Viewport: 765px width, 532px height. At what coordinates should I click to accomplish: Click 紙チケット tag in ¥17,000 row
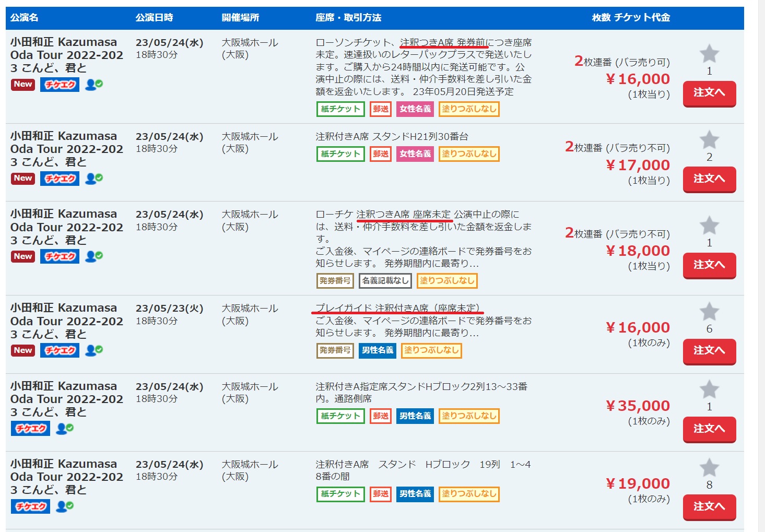[340, 154]
